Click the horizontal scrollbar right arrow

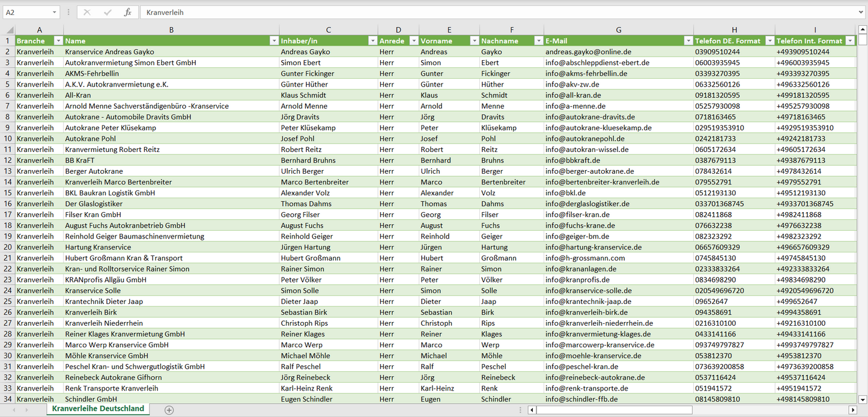coord(852,410)
